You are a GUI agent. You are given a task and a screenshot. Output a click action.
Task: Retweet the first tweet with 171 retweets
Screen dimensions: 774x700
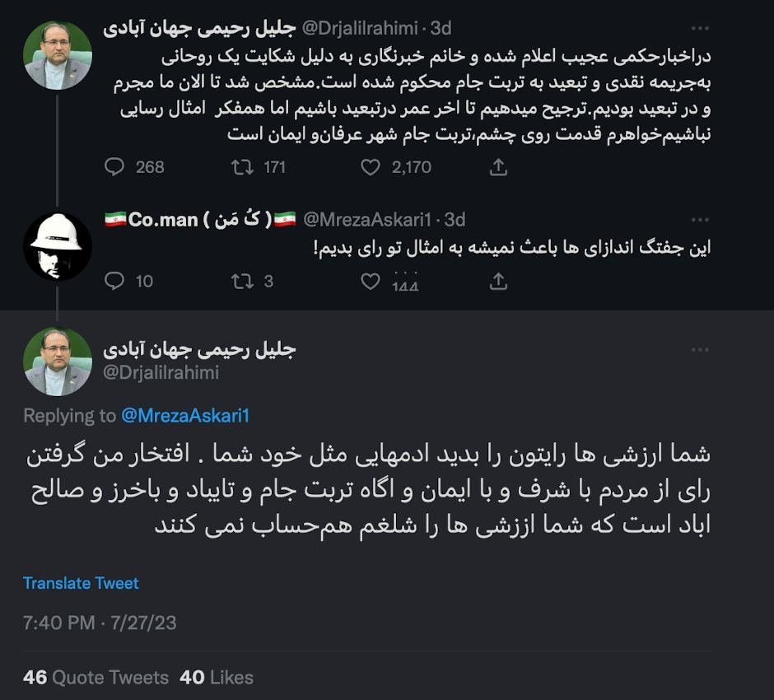242,167
